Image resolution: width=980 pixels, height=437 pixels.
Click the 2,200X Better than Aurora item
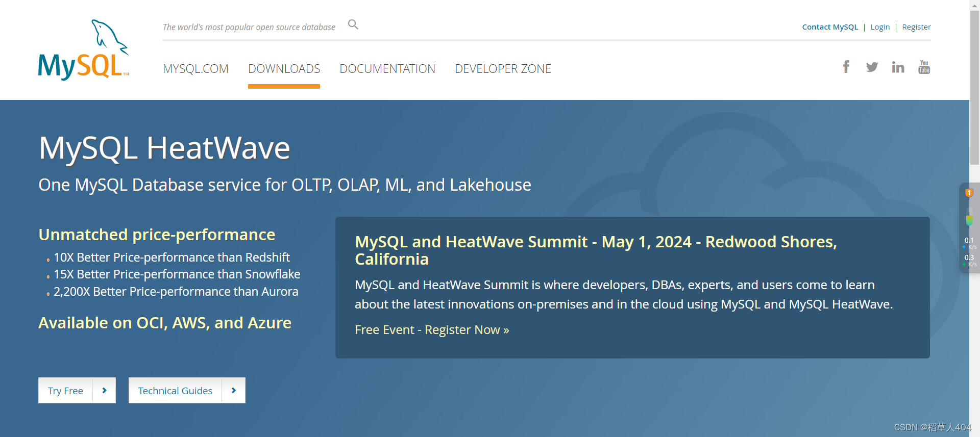click(x=176, y=292)
